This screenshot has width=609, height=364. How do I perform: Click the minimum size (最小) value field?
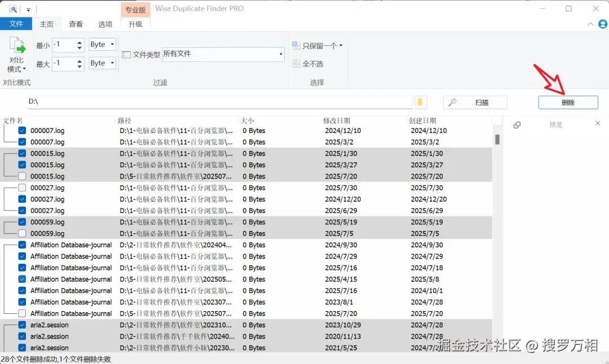(x=64, y=45)
